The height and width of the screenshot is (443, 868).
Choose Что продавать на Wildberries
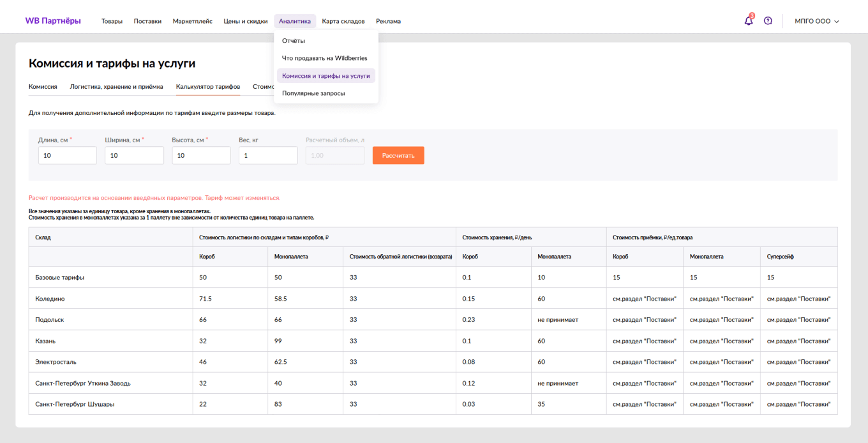click(x=325, y=58)
